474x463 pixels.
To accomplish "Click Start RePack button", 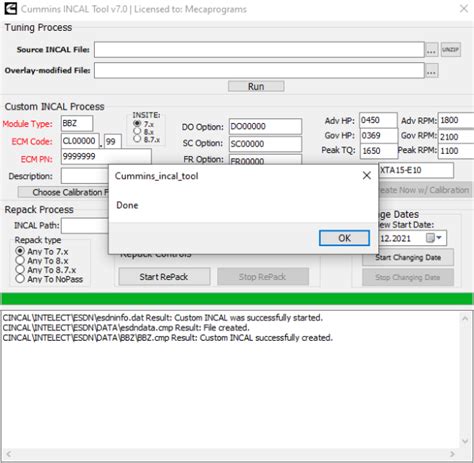I will pyautogui.click(x=164, y=277).
